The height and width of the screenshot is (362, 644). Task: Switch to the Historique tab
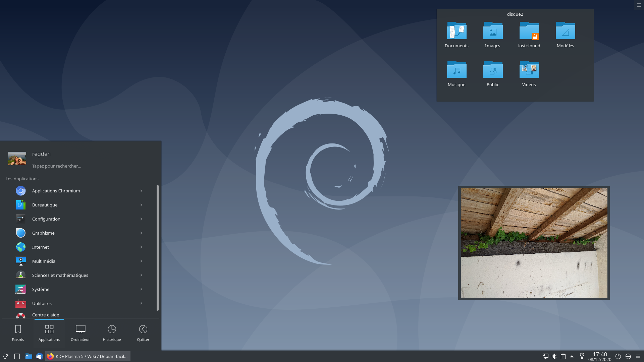(112, 333)
